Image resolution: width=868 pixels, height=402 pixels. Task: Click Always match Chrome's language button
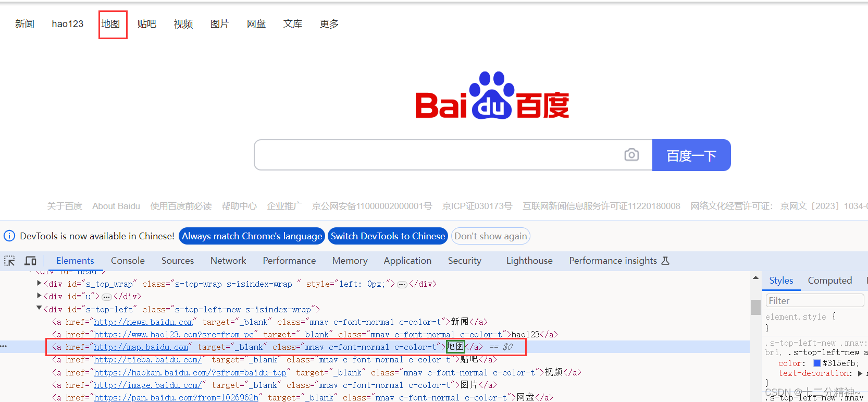click(x=252, y=236)
